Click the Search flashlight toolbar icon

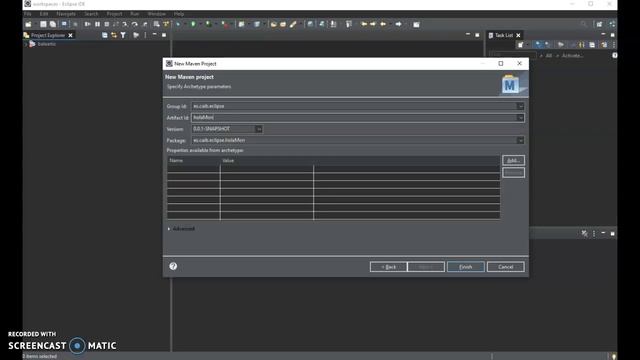tap(293, 24)
